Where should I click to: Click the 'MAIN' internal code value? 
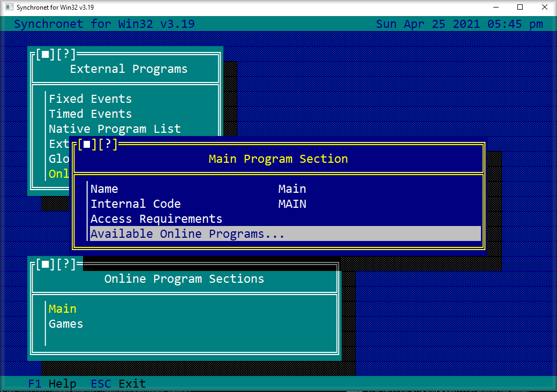point(292,204)
